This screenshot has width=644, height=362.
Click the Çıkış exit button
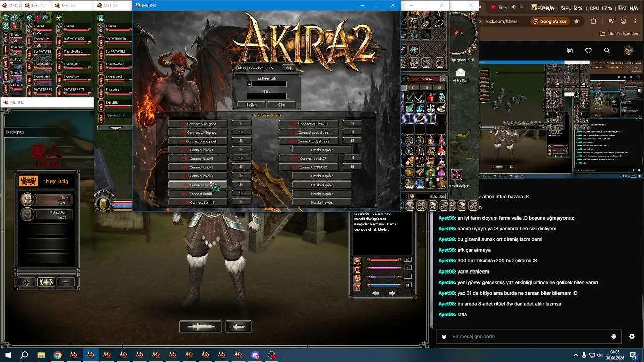[x=282, y=105]
